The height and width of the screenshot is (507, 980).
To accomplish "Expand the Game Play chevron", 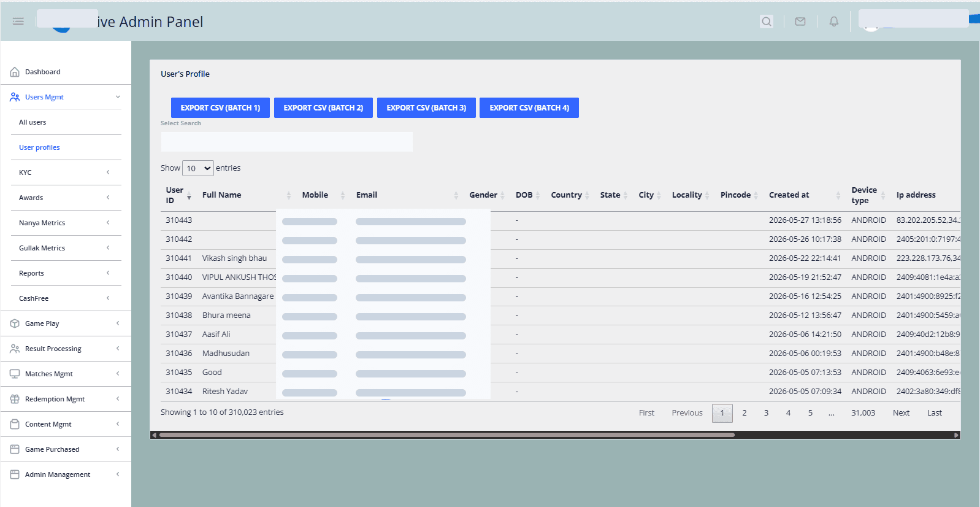I will pyautogui.click(x=118, y=323).
